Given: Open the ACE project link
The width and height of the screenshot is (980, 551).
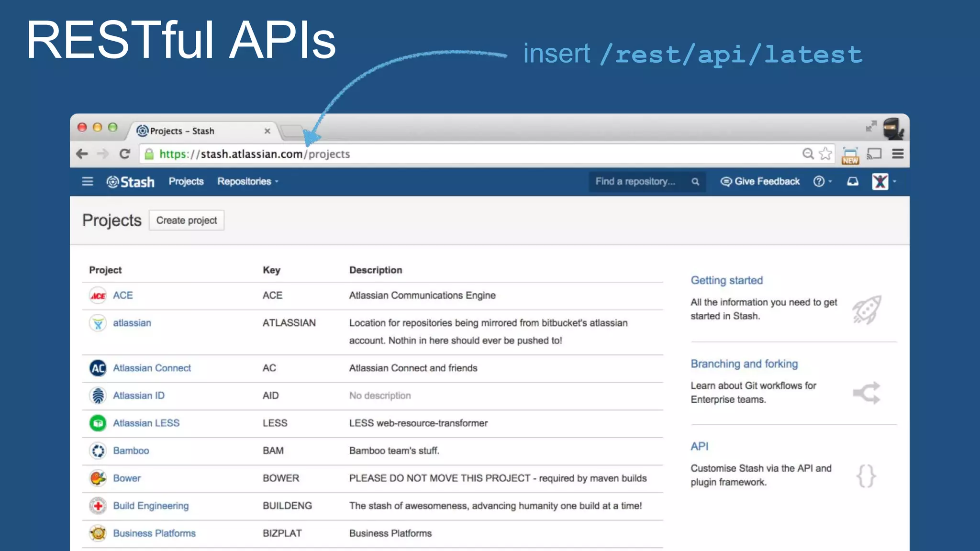Looking at the screenshot, I should coord(123,295).
